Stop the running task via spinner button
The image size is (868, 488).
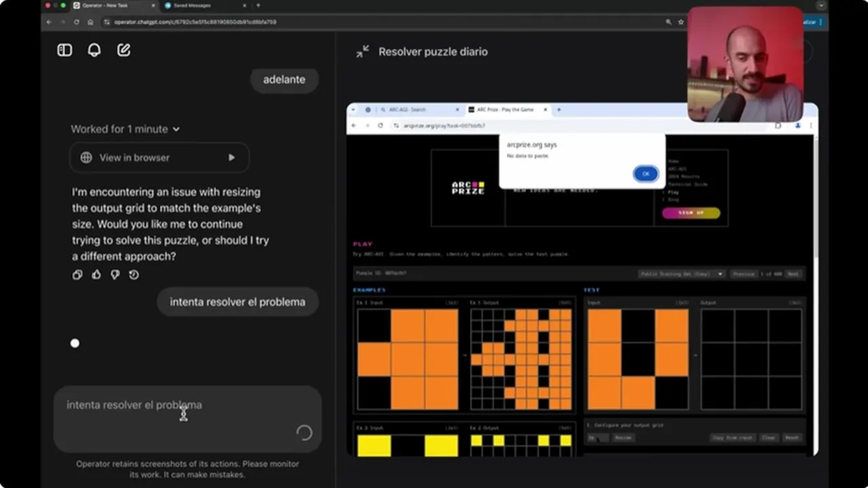coord(304,432)
